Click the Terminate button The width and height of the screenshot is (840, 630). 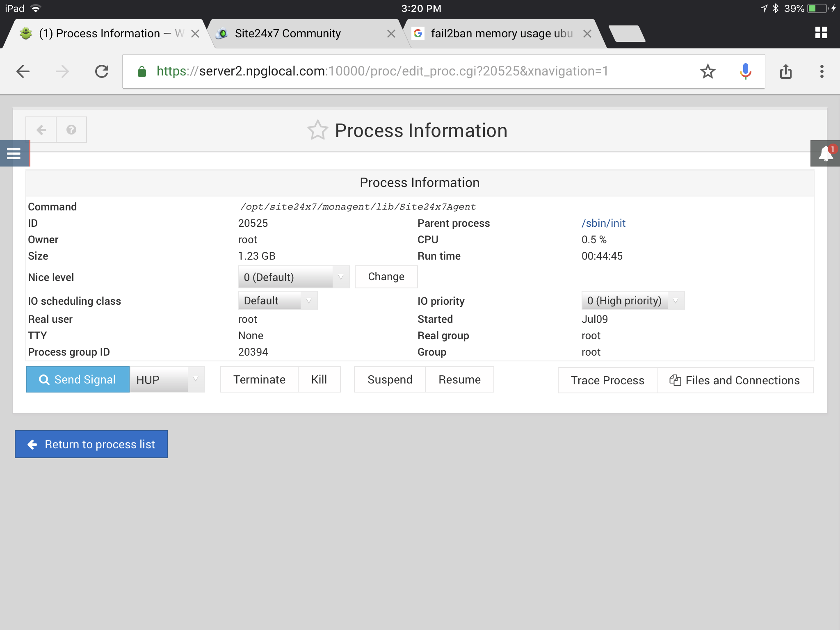259,380
